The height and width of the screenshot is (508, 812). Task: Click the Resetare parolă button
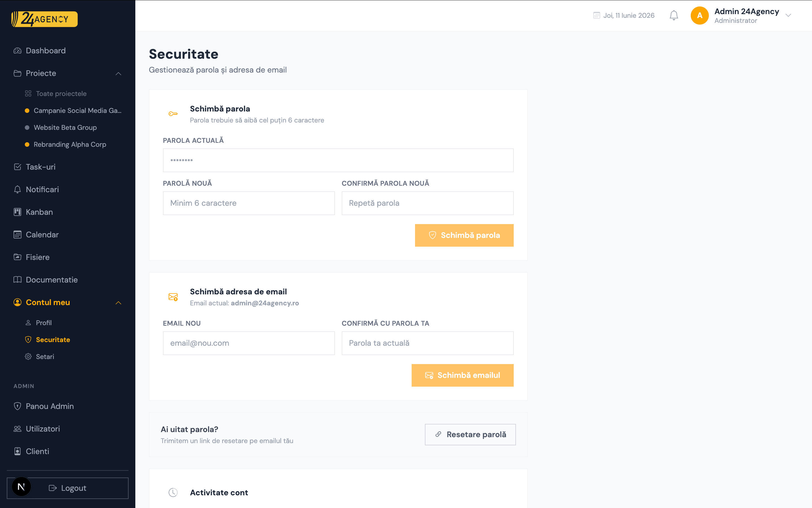tap(470, 434)
